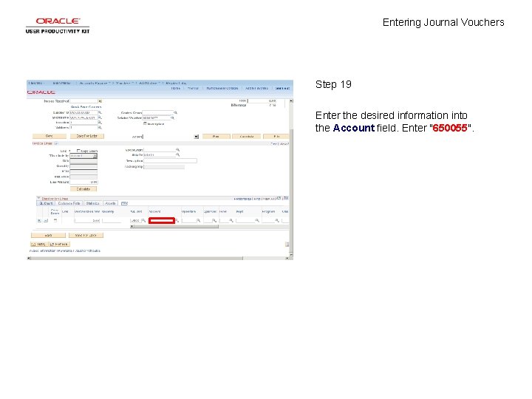Open the Location lookup magnifier

coord(100,123)
